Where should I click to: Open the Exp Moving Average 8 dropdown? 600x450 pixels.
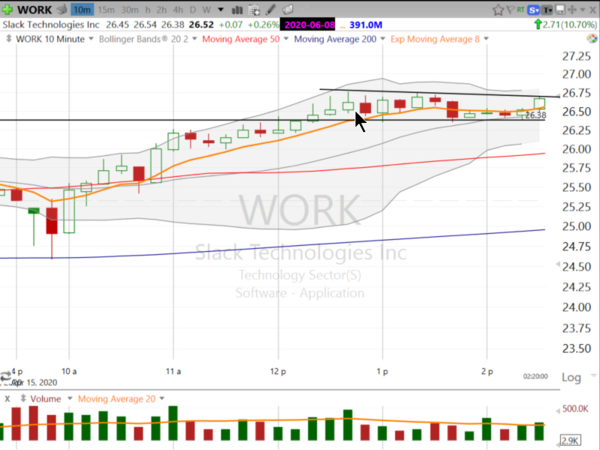[x=486, y=39]
